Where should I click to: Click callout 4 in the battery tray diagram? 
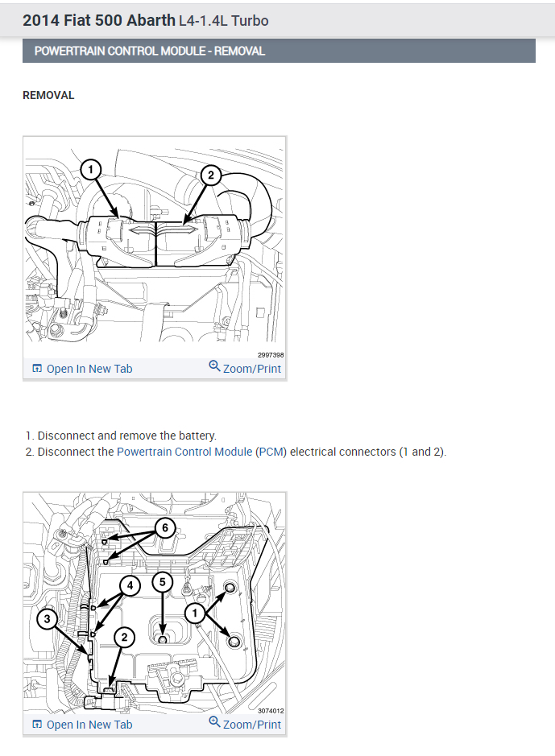pos(130,586)
